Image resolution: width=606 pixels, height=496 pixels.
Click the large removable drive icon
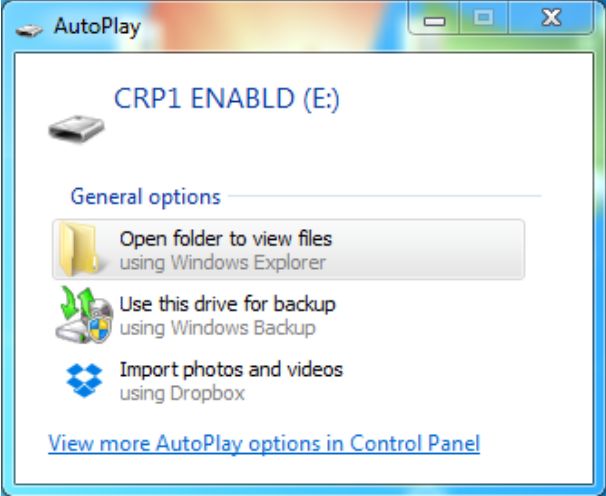76,129
